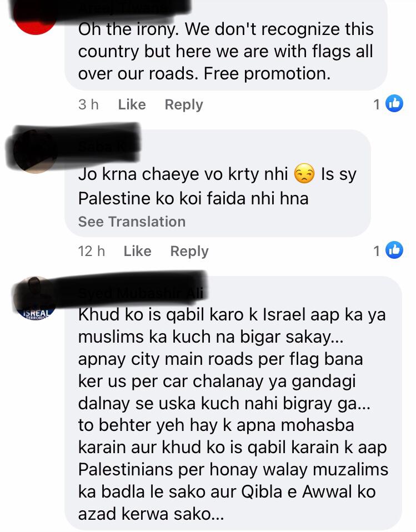Click the 12 h timestamp
Image resolution: width=416 pixels, height=532 pixels.
pyautogui.click(x=91, y=251)
